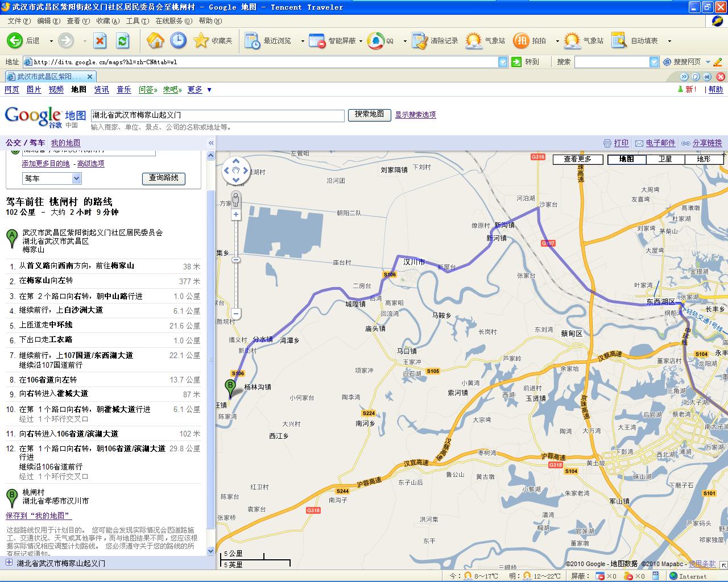
Task: Click the Google Maps search input field
Action: pos(217,115)
